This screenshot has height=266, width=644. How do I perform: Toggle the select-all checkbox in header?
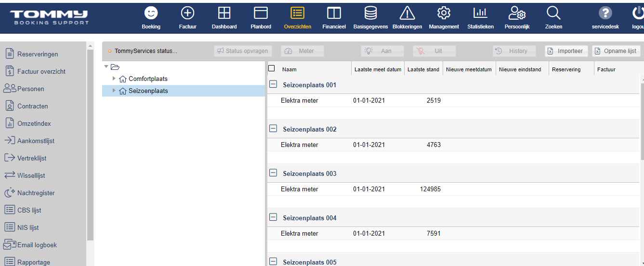[x=272, y=68]
